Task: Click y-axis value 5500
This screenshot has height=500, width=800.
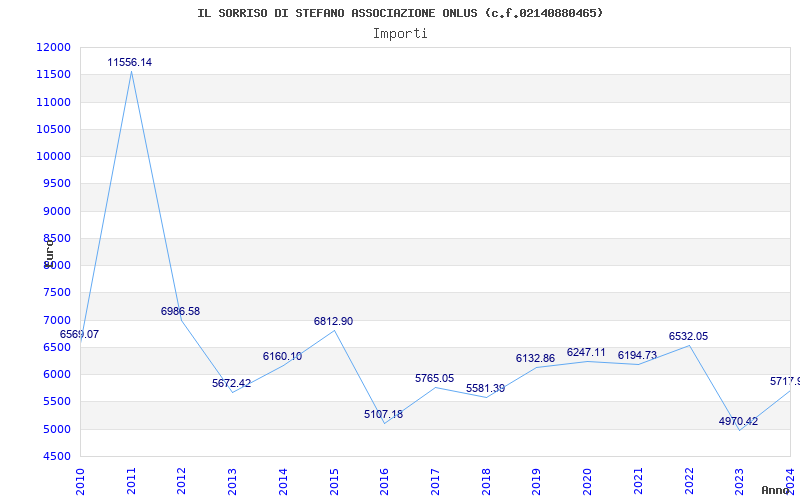Action: (56, 402)
